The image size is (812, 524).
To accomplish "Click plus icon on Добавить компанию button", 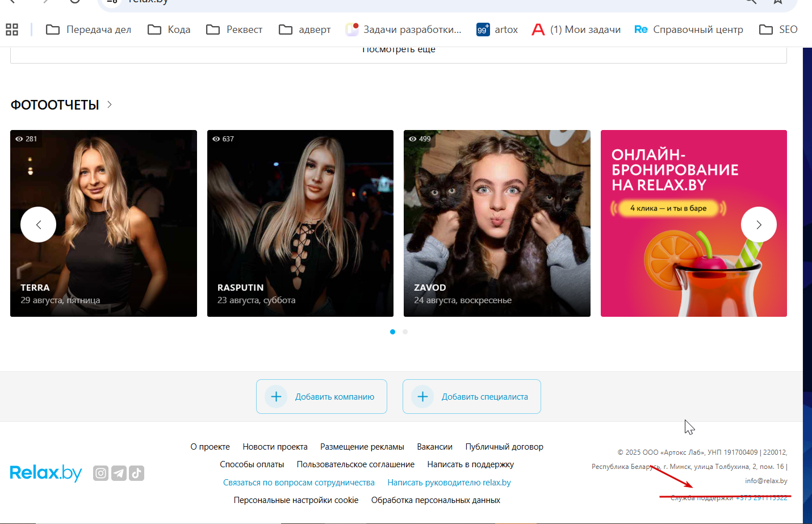I will pos(276,396).
